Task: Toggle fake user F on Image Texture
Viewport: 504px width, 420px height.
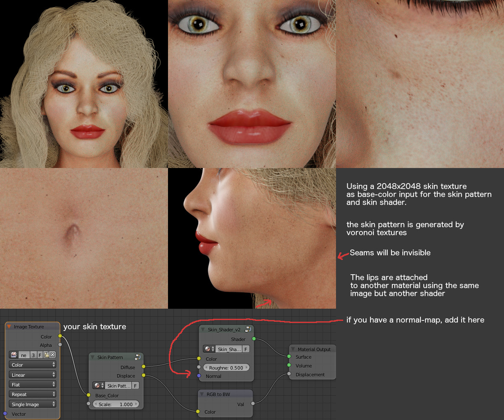Action: (x=40, y=355)
